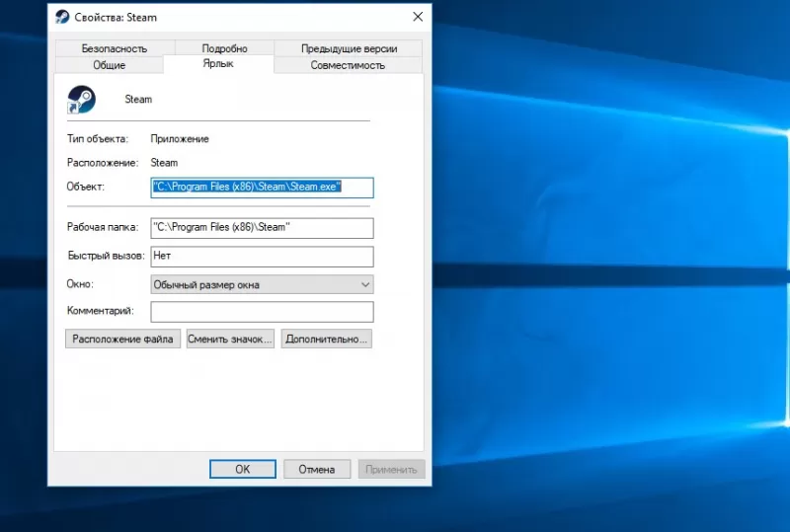Click the Применить button
This screenshot has height=532, width=790.
point(391,469)
